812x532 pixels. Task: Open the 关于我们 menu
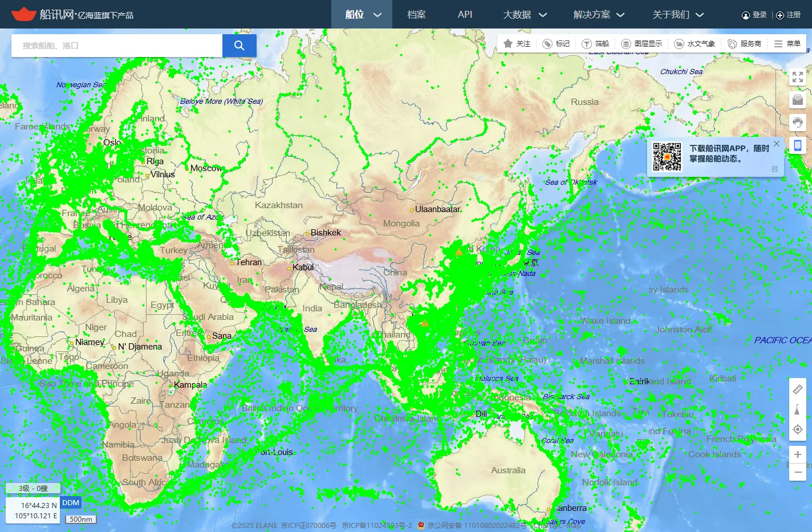(x=671, y=14)
